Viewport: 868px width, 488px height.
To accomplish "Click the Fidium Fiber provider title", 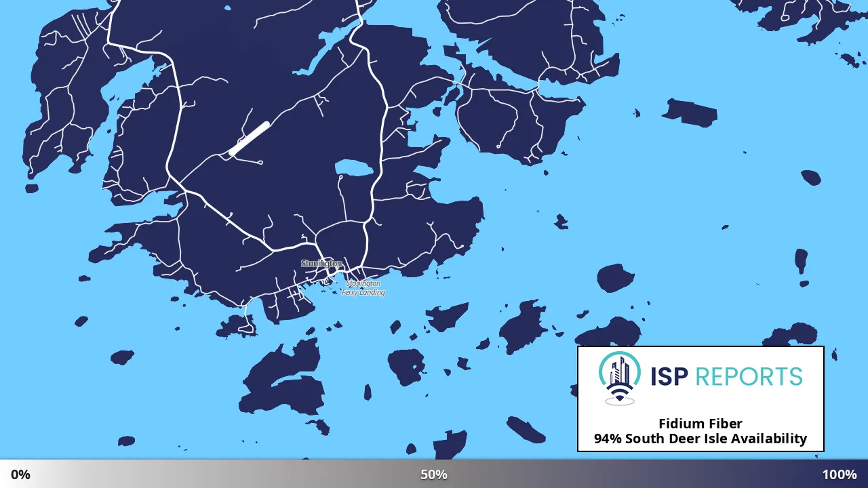I will (x=701, y=424).
